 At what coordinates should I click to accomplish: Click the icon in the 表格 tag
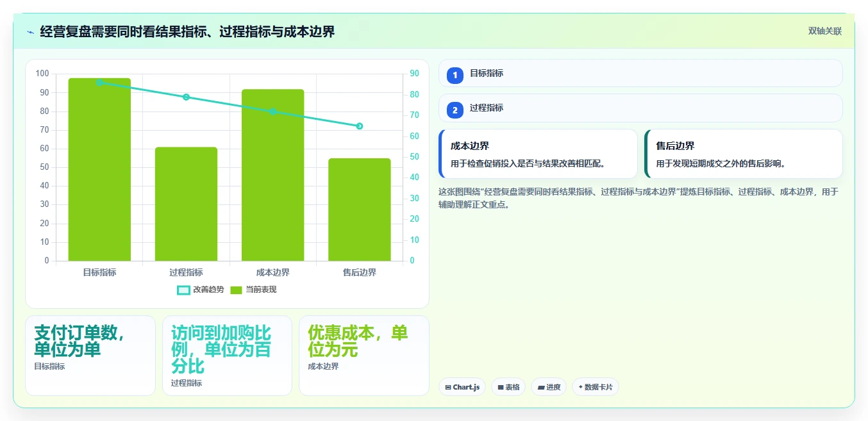click(x=501, y=388)
